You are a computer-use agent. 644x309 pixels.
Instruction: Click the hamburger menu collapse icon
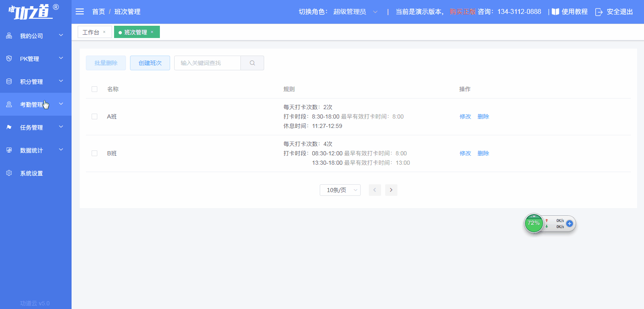[x=80, y=12]
